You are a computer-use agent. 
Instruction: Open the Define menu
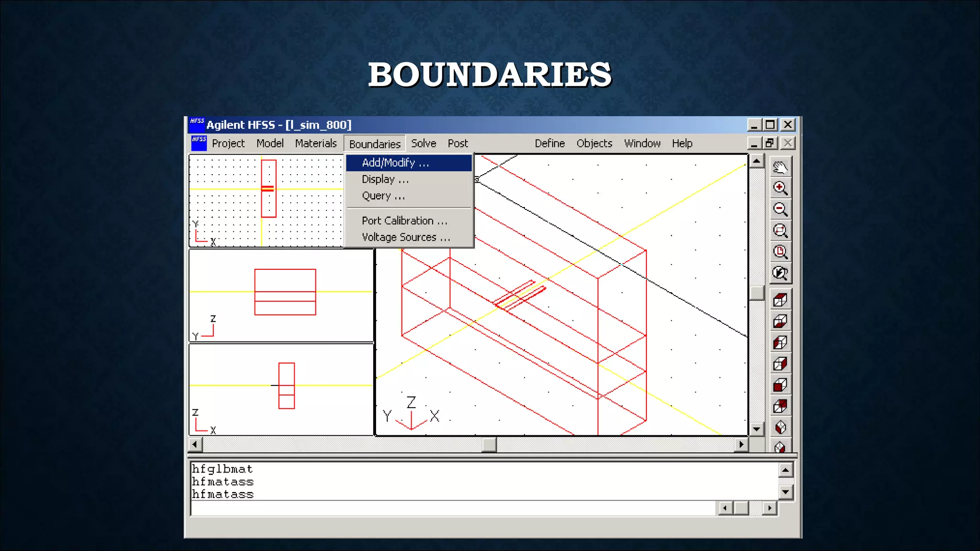tap(550, 143)
